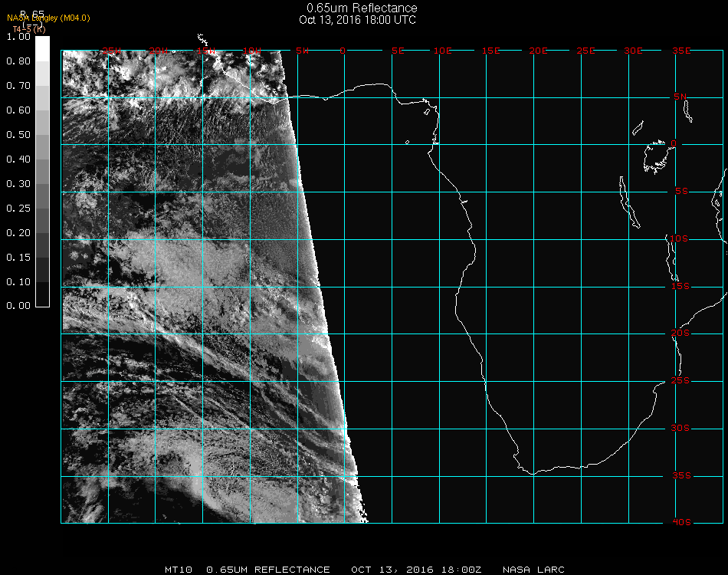Click the 15E longitude label
This screenshot has width=728, height=575.
(490, 51)
